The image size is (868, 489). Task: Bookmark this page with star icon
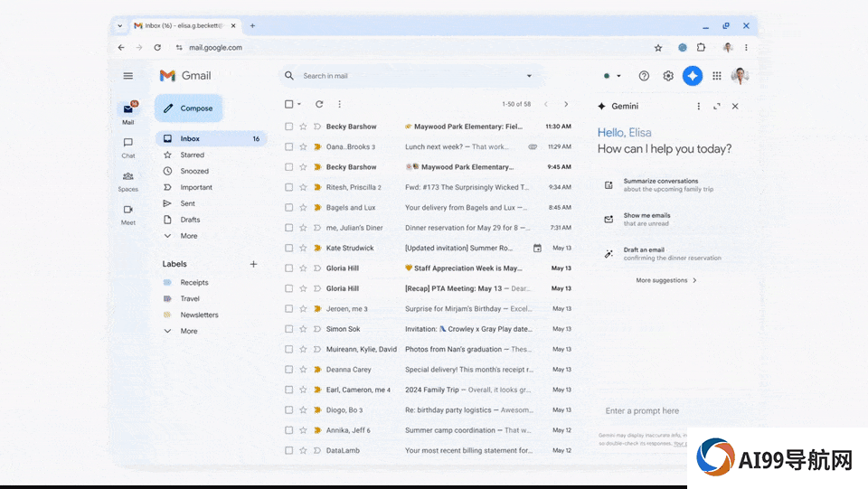point(658,48)
